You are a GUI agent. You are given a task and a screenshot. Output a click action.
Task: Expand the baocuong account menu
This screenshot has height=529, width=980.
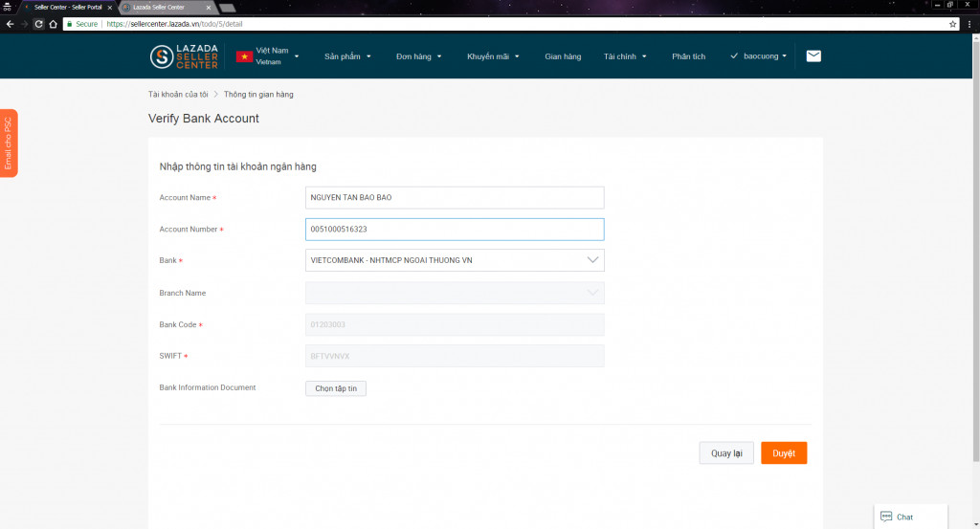763,56
